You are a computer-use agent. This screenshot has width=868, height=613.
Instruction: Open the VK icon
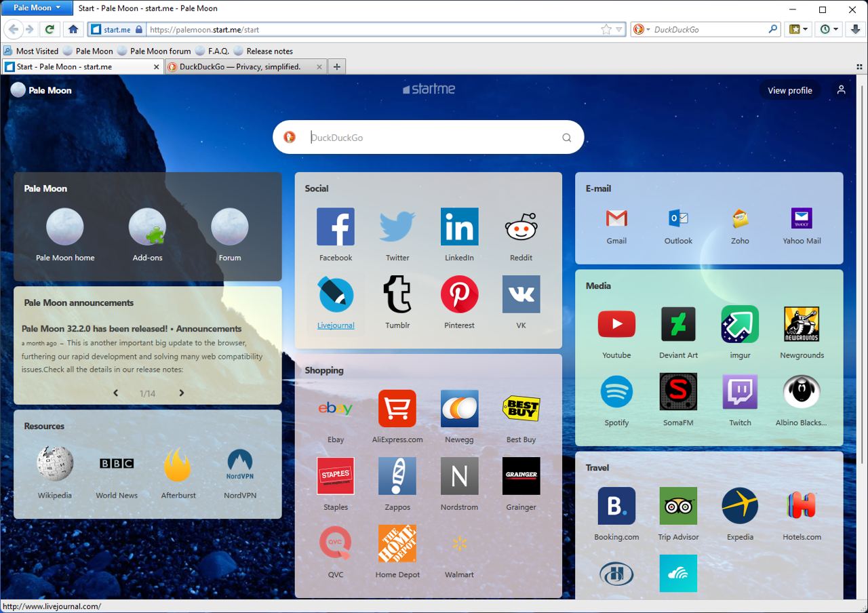coord(521,294)
